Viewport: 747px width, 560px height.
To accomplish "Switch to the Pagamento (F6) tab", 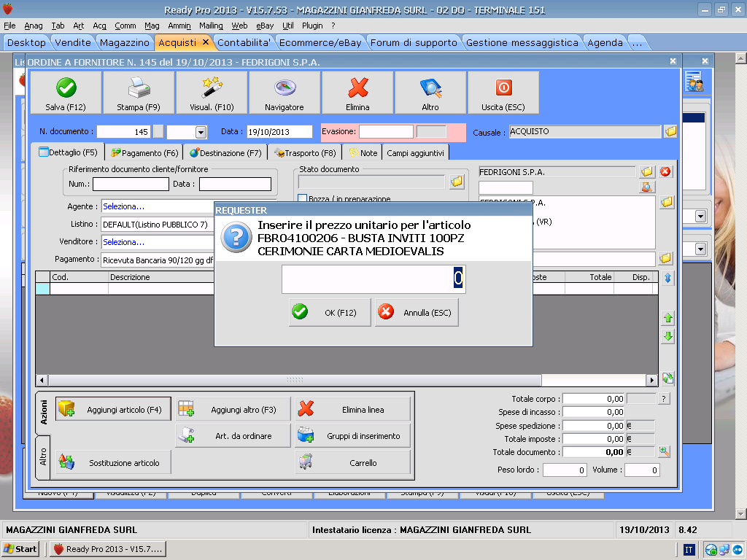I will coord(144,153).
